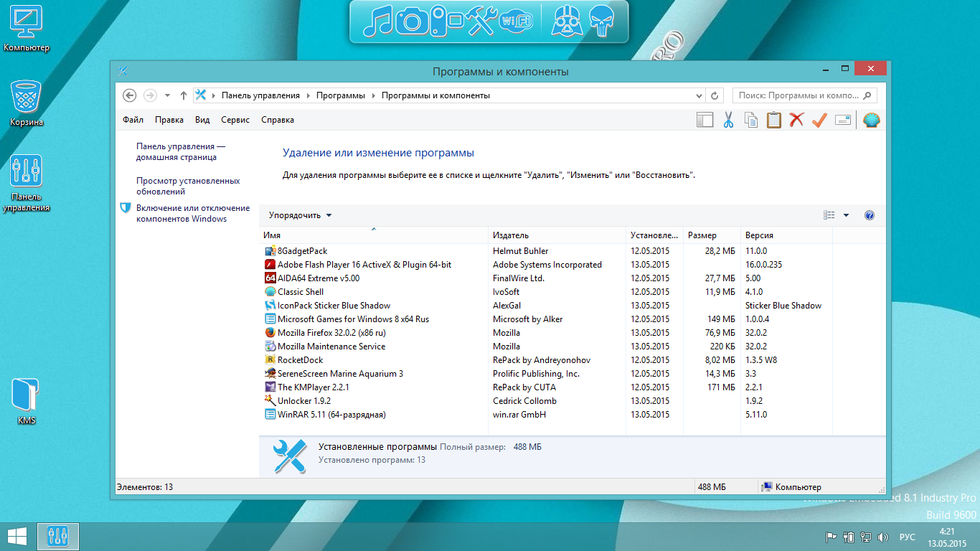The height and width of the screenshot is (551, 980).
Task: Open the music note icon in dock
Action: click(x=377, y=21)
